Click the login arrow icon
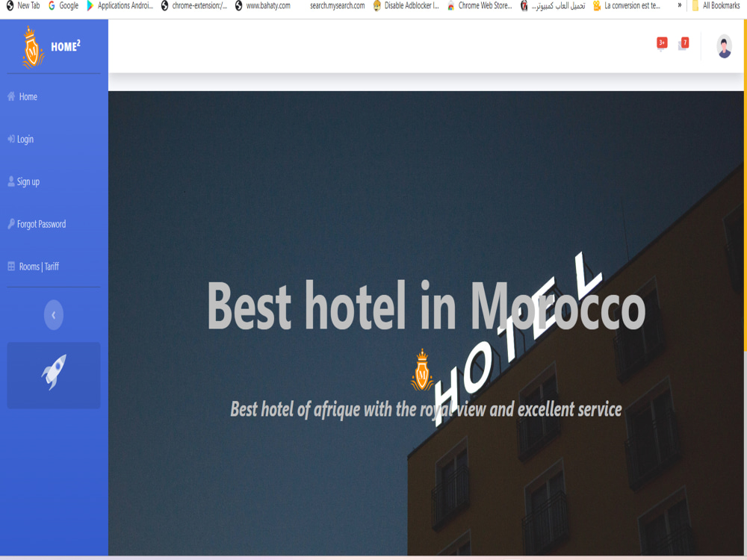The width and height of the screenshot is (747, 560). (11, 139)
